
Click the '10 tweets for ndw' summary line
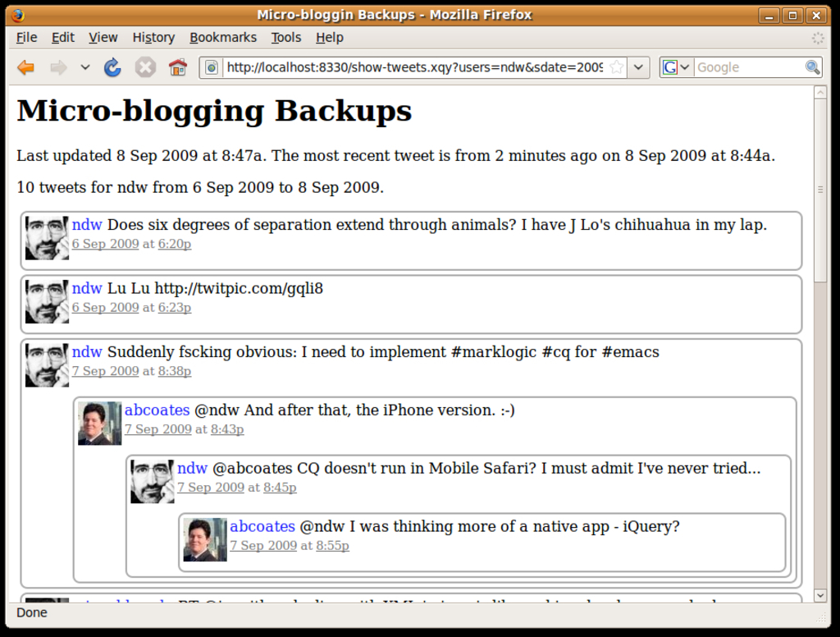click(200, 188)
